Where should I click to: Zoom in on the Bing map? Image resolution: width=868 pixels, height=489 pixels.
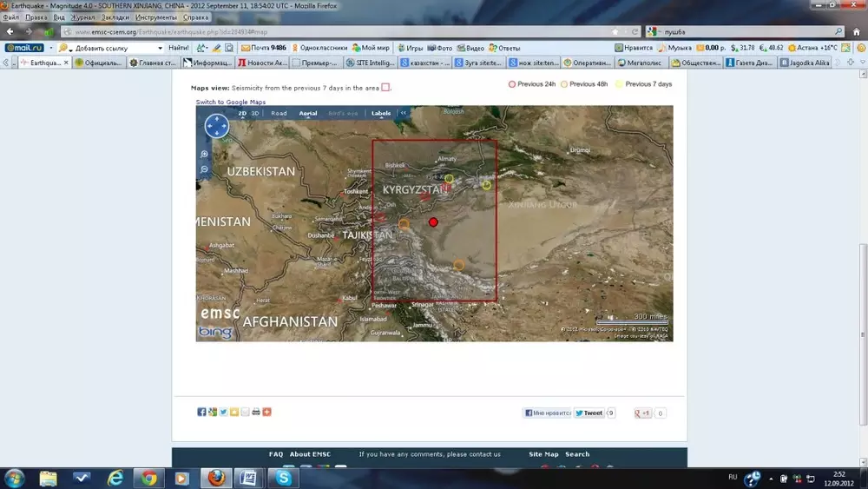205,154
